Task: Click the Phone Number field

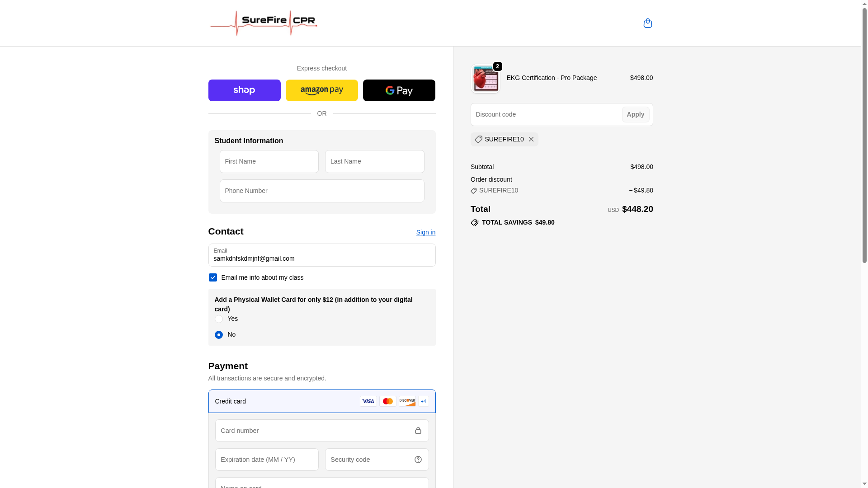Action: pyautogui.click(x=322, y=191)
